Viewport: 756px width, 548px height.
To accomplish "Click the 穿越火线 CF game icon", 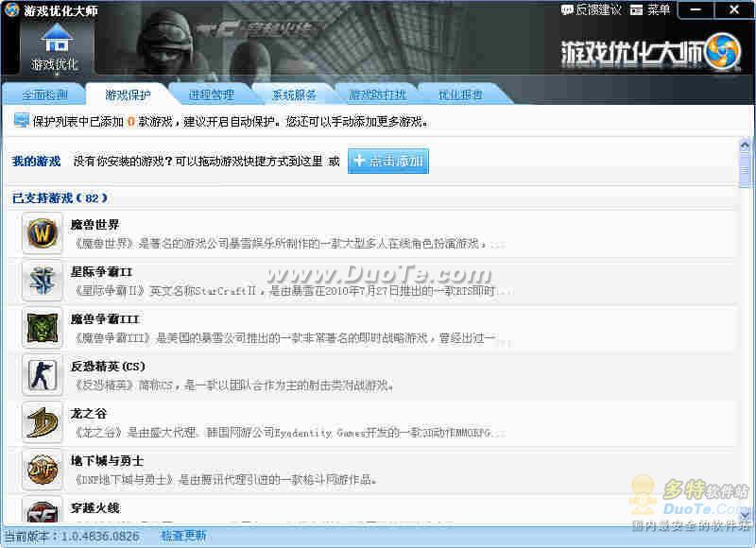I will (x=43, y=510).
